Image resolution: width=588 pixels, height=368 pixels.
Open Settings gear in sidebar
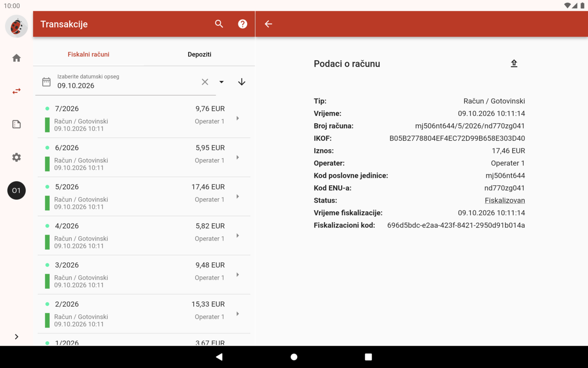pos(17,157)
